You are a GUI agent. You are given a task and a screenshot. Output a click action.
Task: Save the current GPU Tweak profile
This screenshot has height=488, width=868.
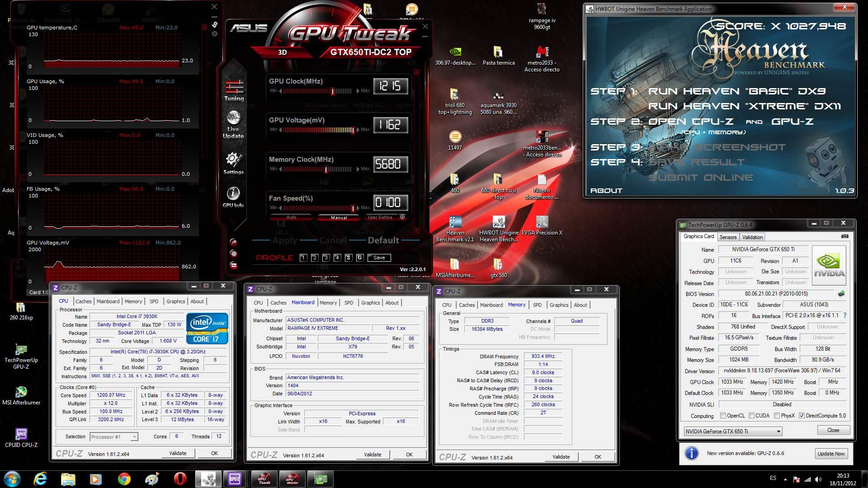click(x=379, y=258)
